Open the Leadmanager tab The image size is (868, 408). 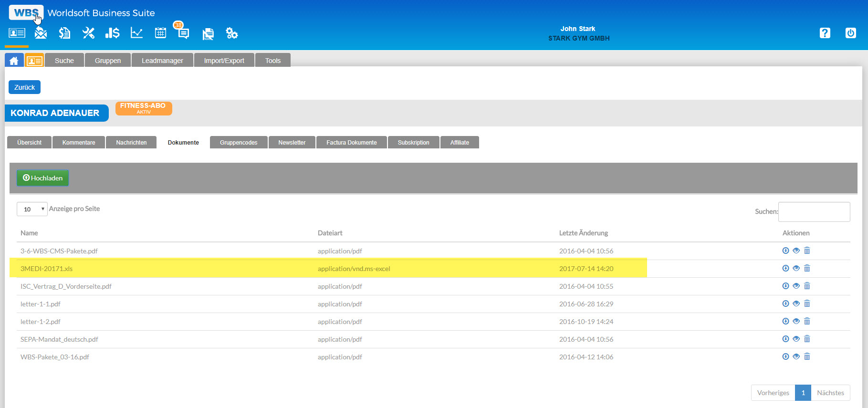pos(162,61)
